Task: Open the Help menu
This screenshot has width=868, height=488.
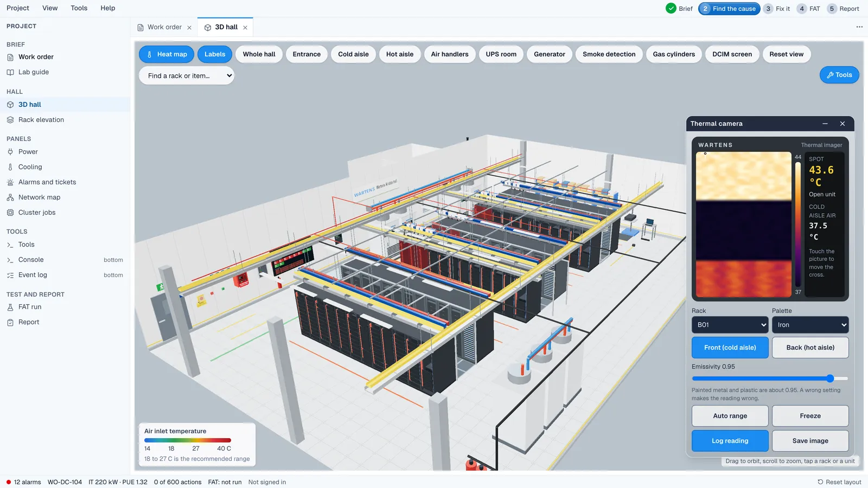Action: point(108,8)
